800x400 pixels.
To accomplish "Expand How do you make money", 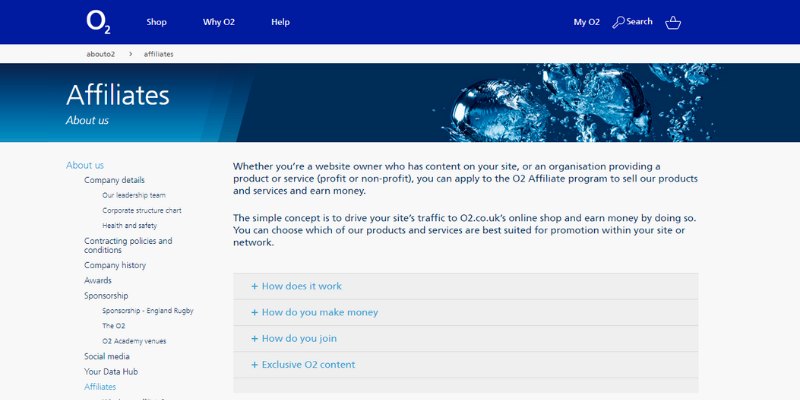I will pos(466,312).
